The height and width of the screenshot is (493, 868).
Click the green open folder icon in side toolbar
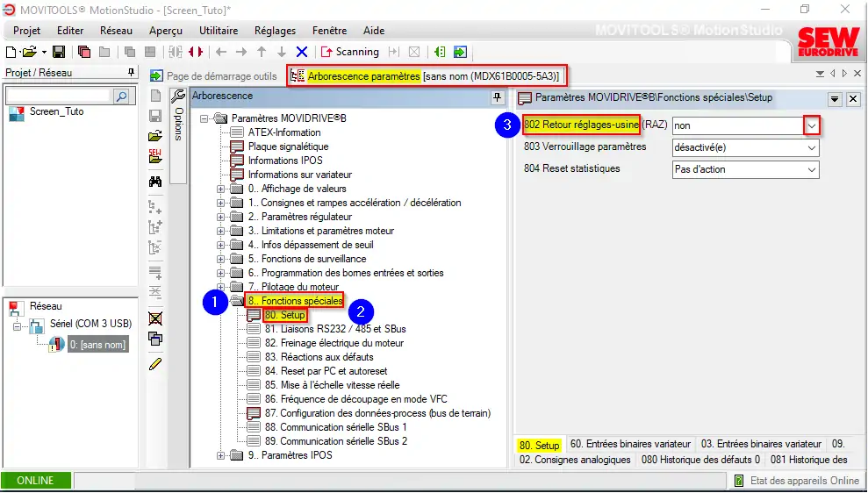click(155, 136)
